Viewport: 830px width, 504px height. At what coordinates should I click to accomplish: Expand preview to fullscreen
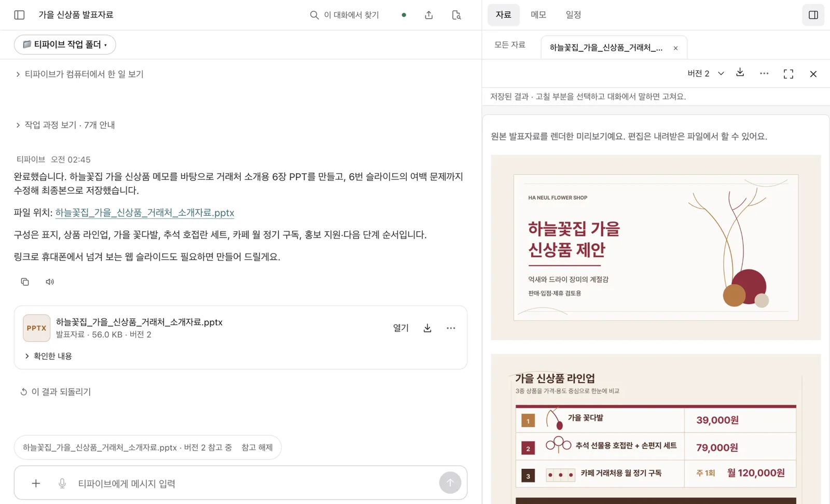pos(789,74)
